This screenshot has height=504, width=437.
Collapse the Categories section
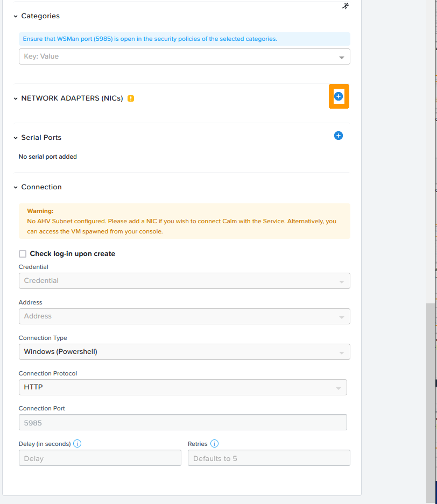[x=16, y=16]
